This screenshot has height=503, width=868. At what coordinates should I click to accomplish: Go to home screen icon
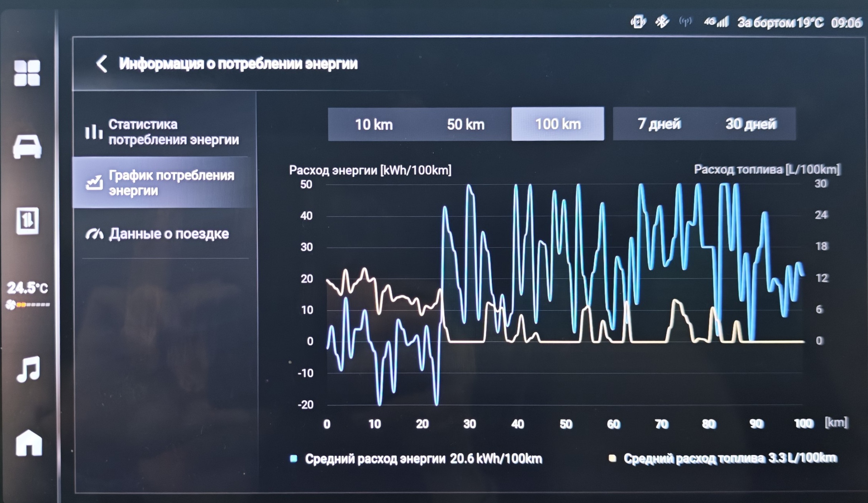29,443
